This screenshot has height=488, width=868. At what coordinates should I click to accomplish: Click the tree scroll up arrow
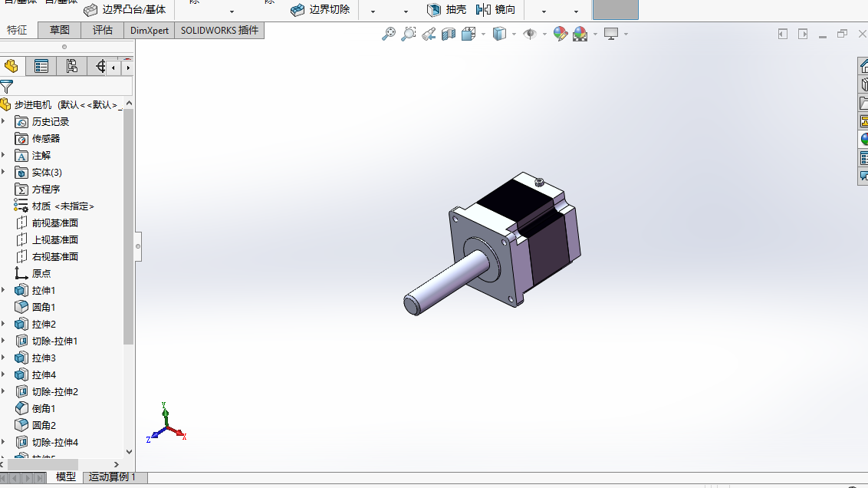129,104
